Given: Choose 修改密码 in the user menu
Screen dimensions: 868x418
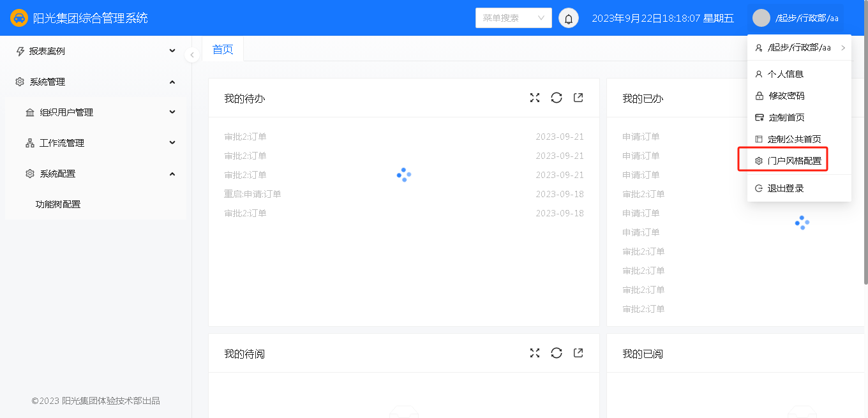Looking at the screenshot, I should coord(786,96).
